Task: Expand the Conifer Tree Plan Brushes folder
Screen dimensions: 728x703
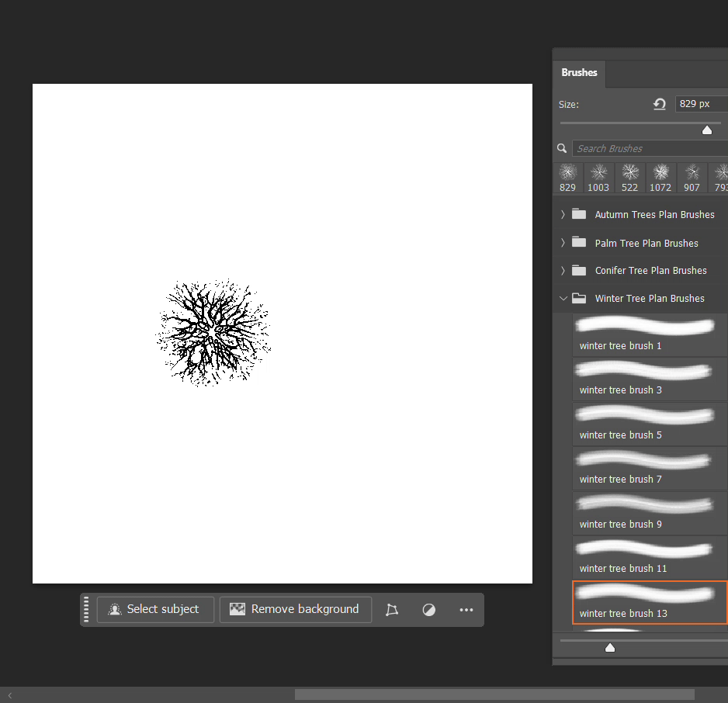Action: point(563,271)
